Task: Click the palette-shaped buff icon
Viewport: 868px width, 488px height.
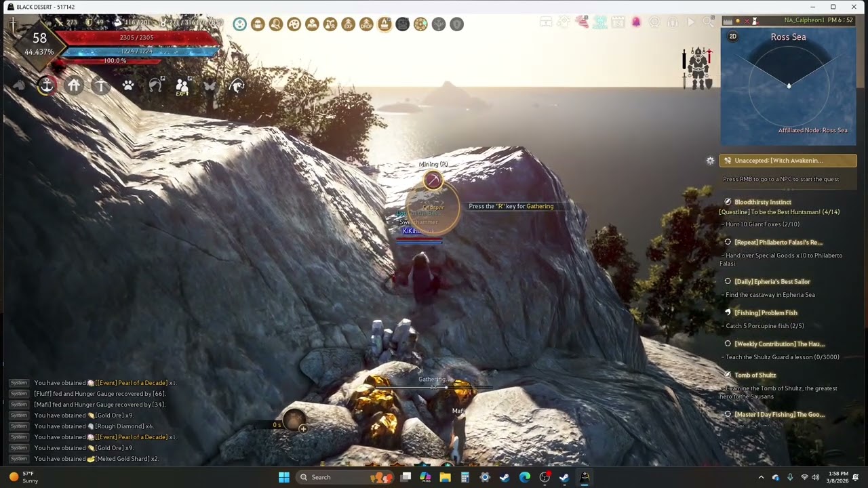Action: pyautogui.click(x=294, y=24)
